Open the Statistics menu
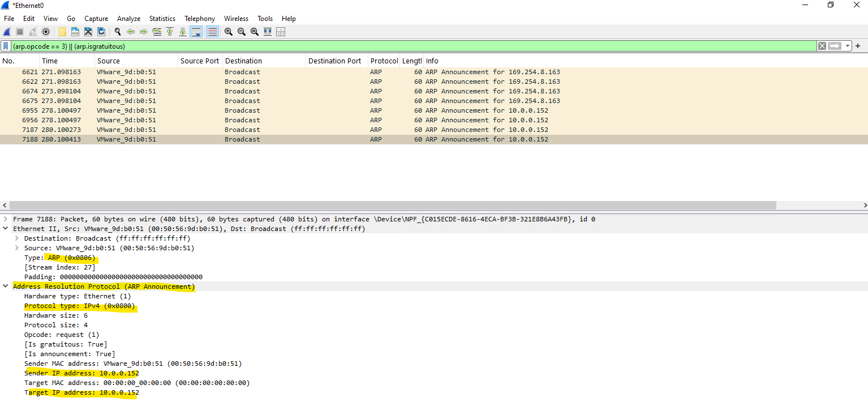The height and width of the screenshot is (419, 868). tap(162, 19)
